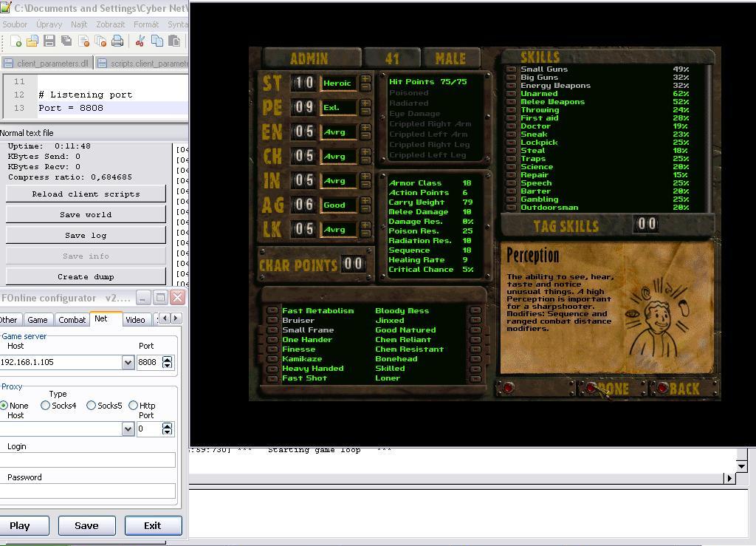Show earlier configurator tabs with left arrow
This screenshot has width=756, height=546.
click(x=165, y=318)
